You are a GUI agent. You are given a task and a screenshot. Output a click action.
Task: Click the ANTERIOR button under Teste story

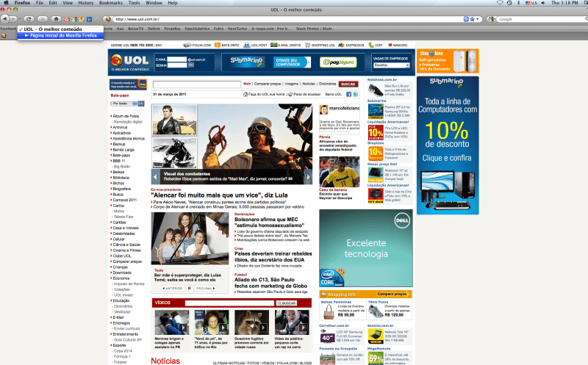(173, 288)
